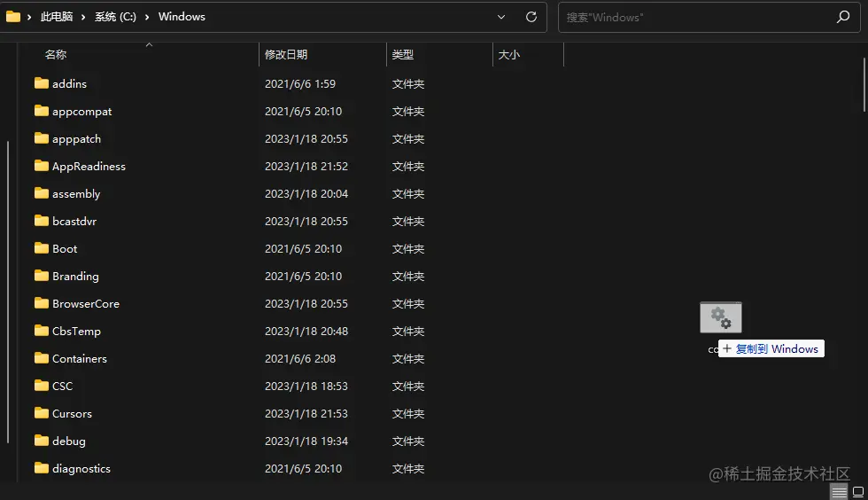Click the date 2023/1/18 20:48

306,331
